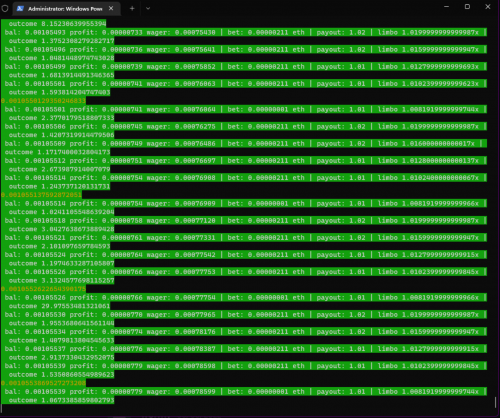The height and width of the screenshot is (418, 500).
Task: Click the outcome 1.1717 line
Action: point(57,152)
